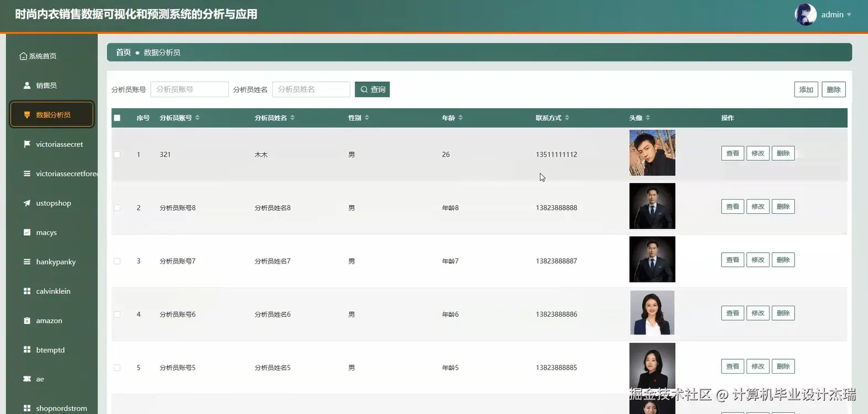868x414 pixels.
Task: Open the ustopshop sidebar item
Action: [52, 203]
